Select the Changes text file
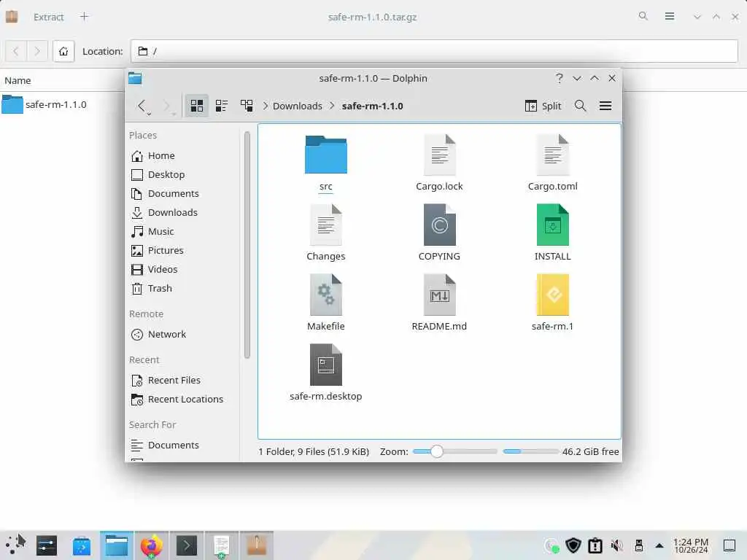Screen dimensions: 747x560 326,225
